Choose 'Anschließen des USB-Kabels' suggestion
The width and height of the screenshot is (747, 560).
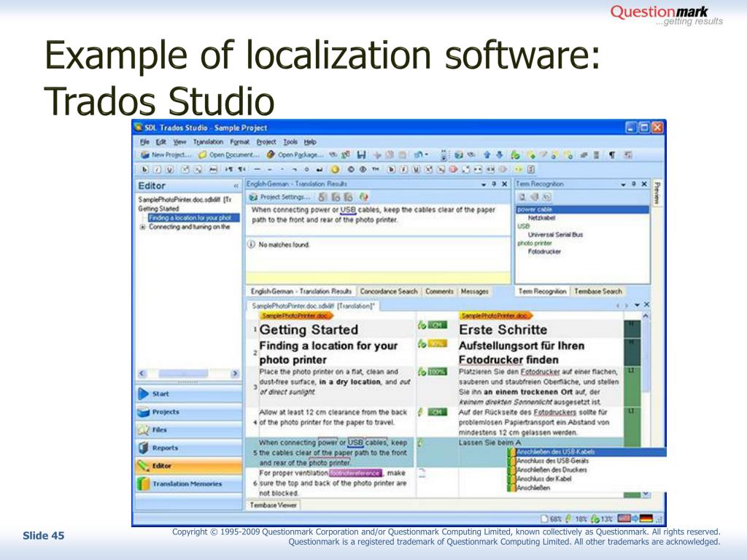587,452
